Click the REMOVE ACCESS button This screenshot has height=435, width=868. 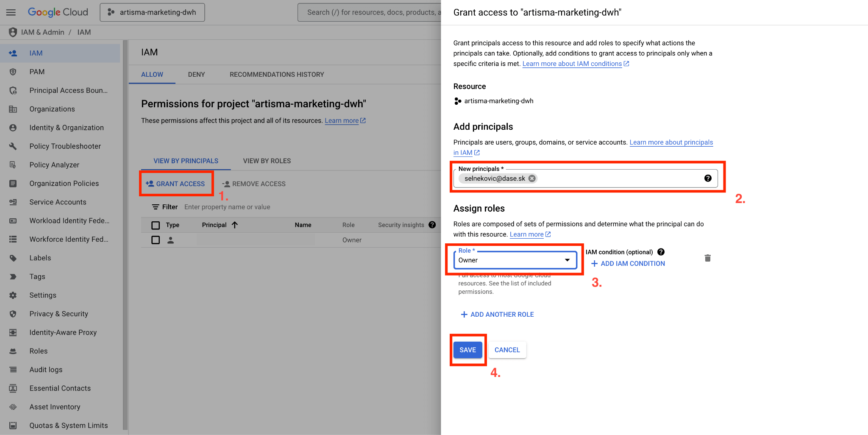254,184
